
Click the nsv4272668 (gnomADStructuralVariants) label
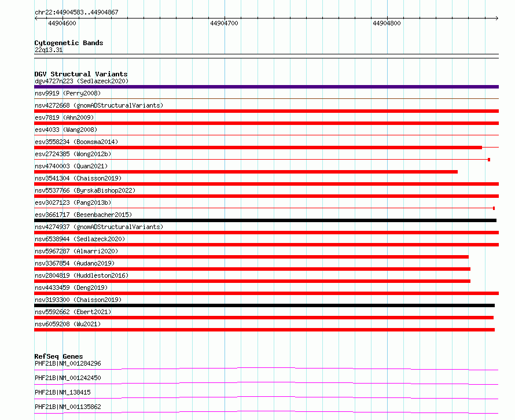(x=99, y=105)
